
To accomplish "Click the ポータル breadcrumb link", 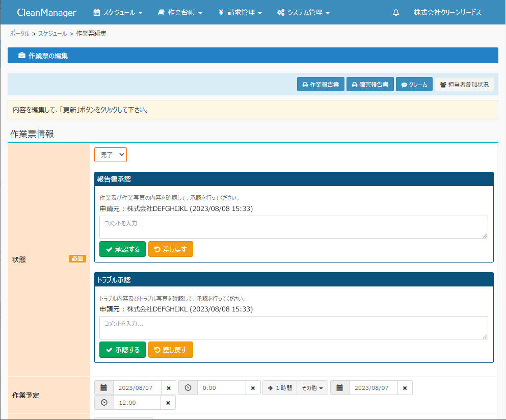I will (x=19, y=34).
